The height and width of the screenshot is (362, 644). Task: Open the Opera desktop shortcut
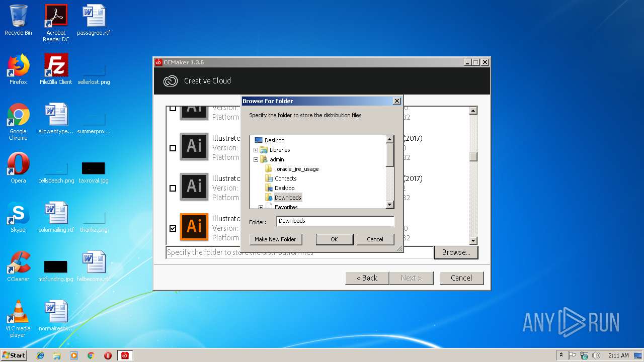click(18, 168)
